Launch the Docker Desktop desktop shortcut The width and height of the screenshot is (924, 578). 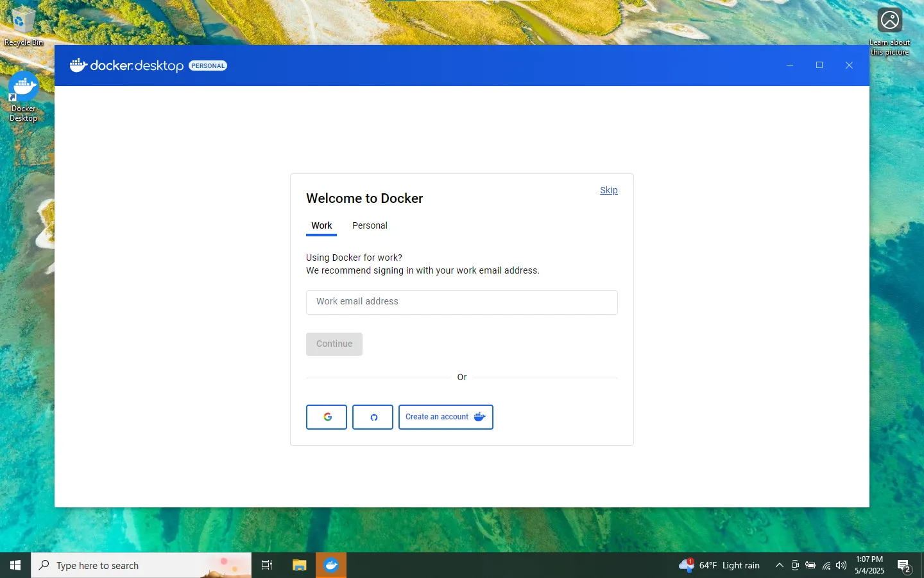23,85
